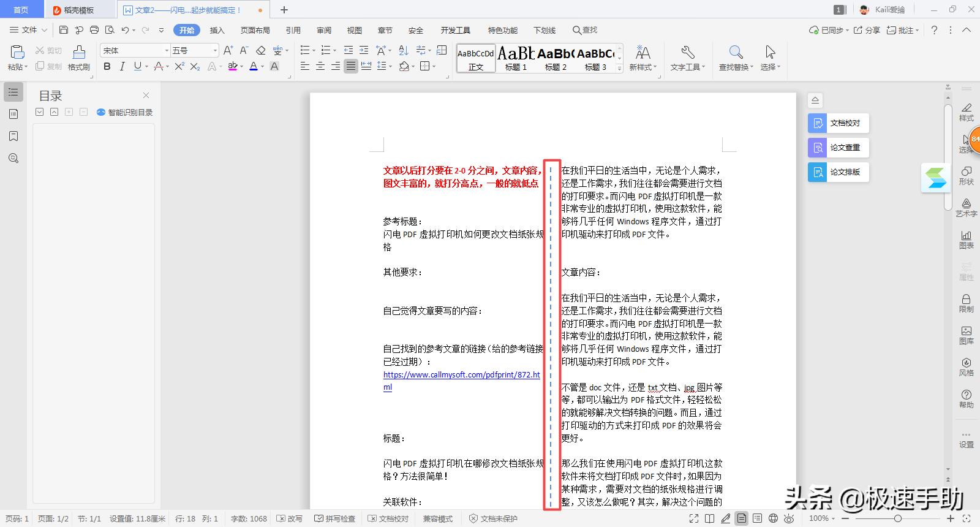Close the 目录 outline panel
Screen dimensions: 980x527
pyautogui.click(x=146, y=95)
